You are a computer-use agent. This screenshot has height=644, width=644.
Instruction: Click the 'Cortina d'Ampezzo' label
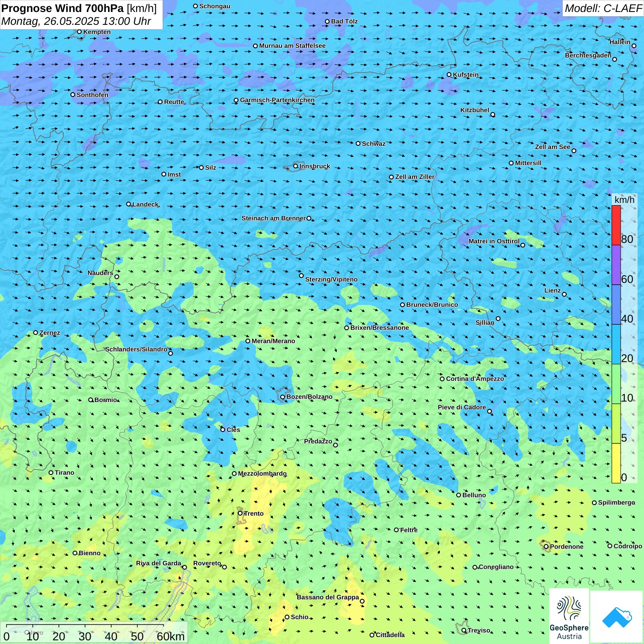[475, 379]
